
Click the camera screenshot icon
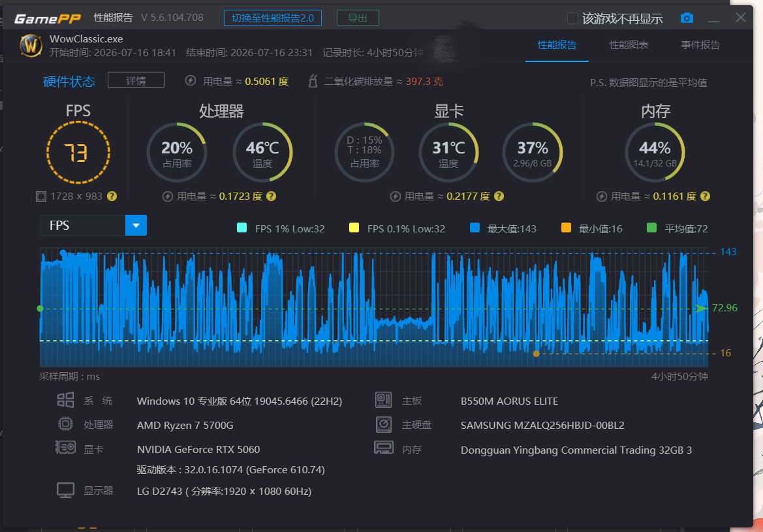(687, 18)
